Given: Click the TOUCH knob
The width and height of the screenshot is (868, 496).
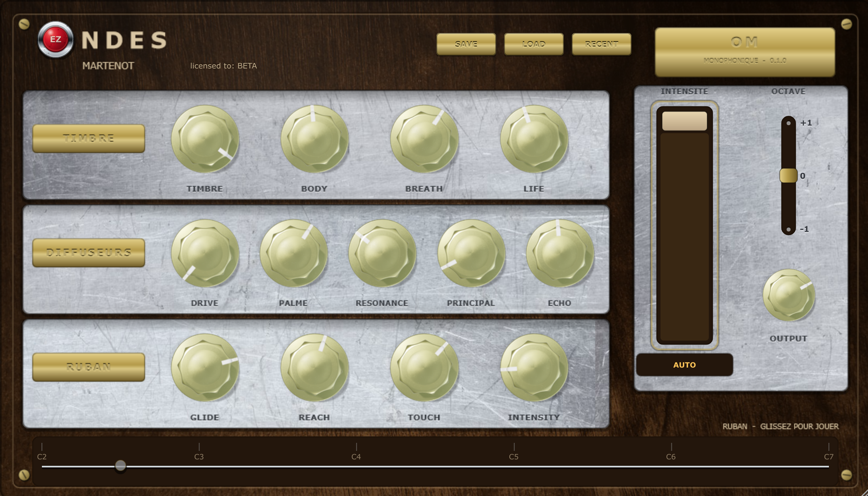Looking at the screenshot, I should point(424,368).
